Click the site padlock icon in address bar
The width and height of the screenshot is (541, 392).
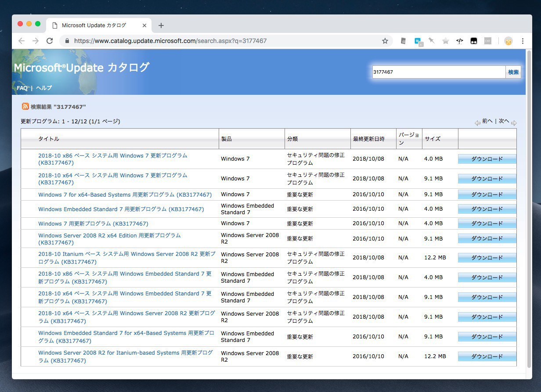click(67, 41)
